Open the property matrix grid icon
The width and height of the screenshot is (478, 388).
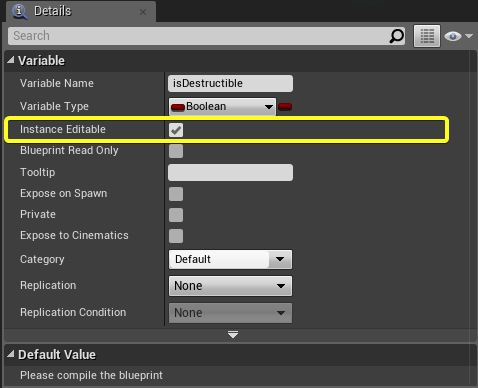pyautogui.click(x=427, y=36)
